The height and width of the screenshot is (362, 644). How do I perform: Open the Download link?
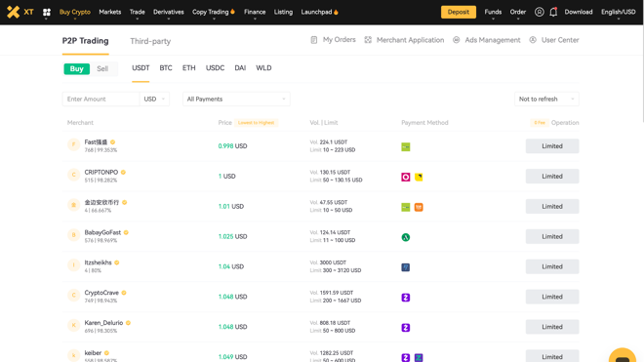point(579,12)
